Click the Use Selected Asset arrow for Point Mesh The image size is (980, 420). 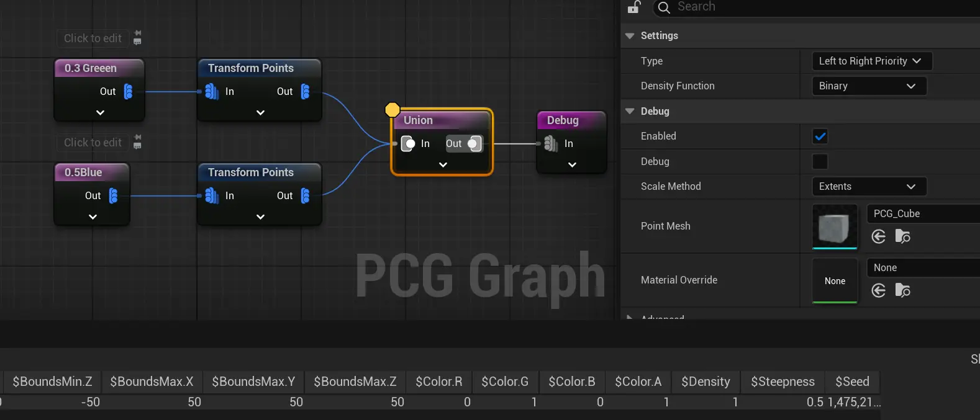[x=878, y=236]
